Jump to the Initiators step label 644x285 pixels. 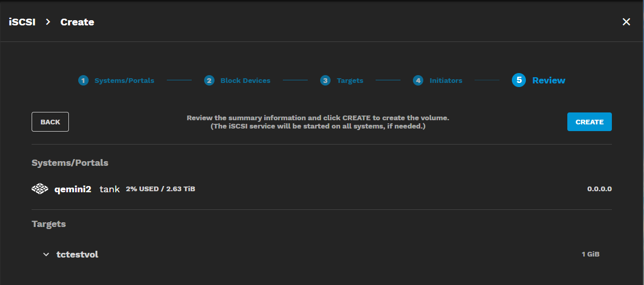point(446,80)
